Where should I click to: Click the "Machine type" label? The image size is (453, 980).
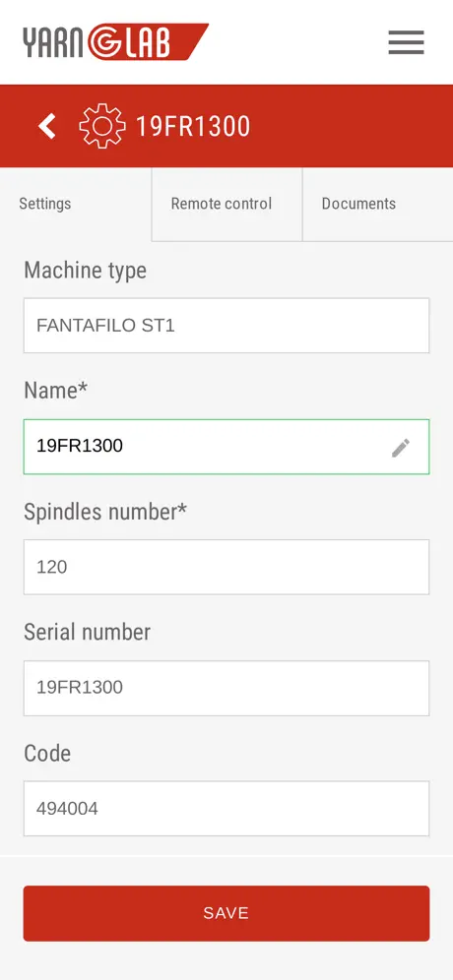tap(85, 271)
